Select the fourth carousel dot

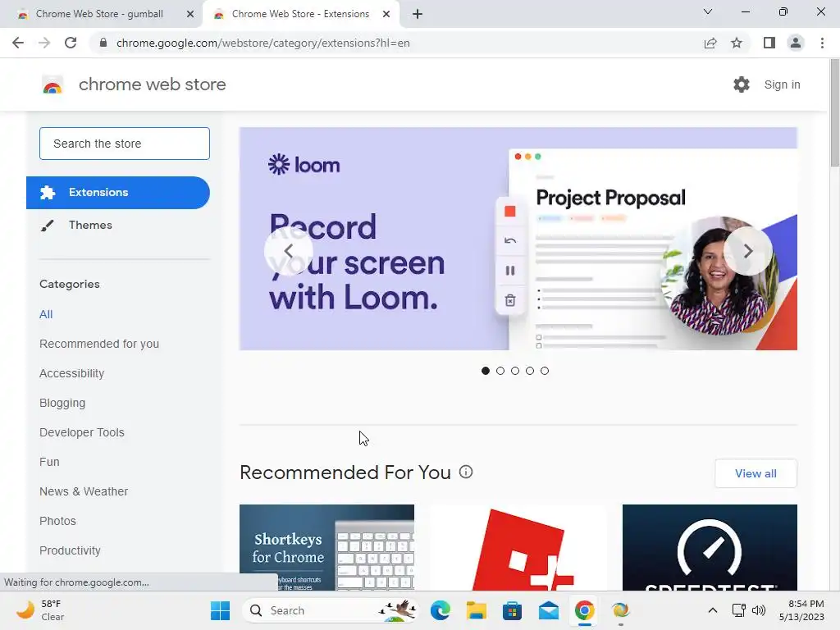pos(530,371)
